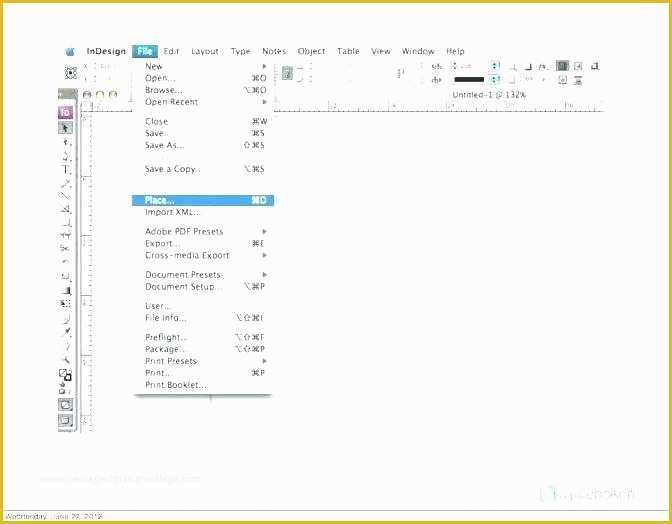The height and width of the screenshot is (524, 672).
Task: Open the Apple menu
Action: 70,52
